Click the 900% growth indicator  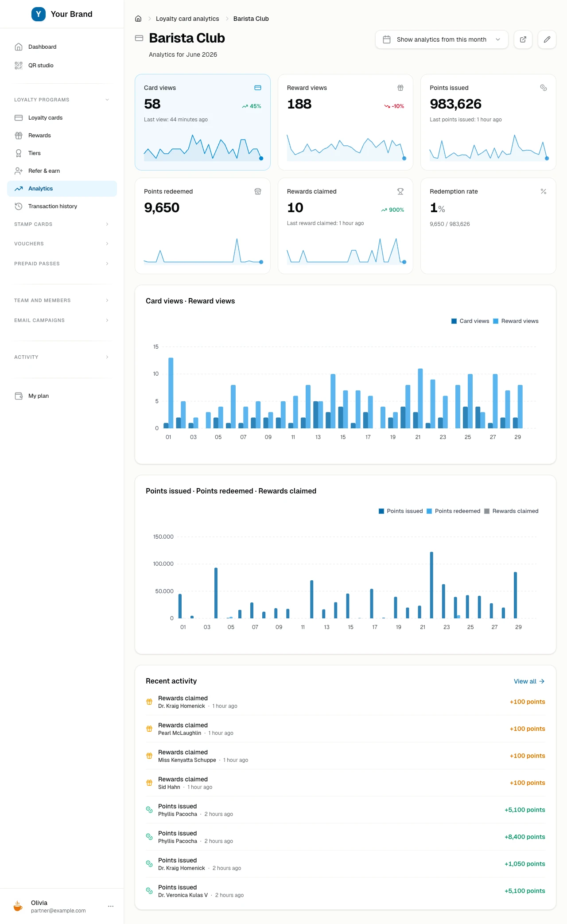(392, 210)
